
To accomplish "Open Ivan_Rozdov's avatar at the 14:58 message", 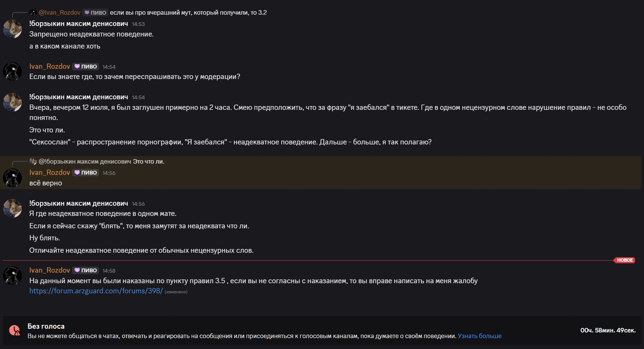I will 12,275.
